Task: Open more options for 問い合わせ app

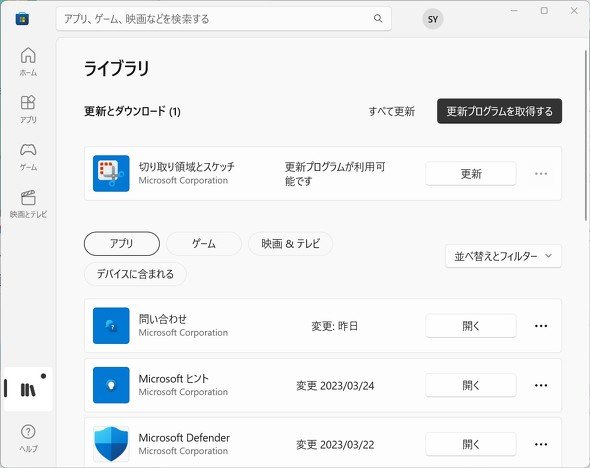Action: 541,326
